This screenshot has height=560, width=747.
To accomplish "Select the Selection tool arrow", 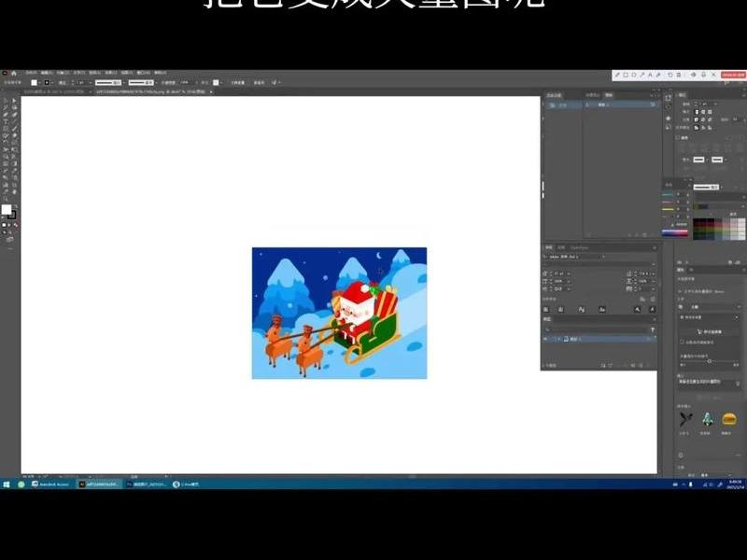I will click(6, 101).
